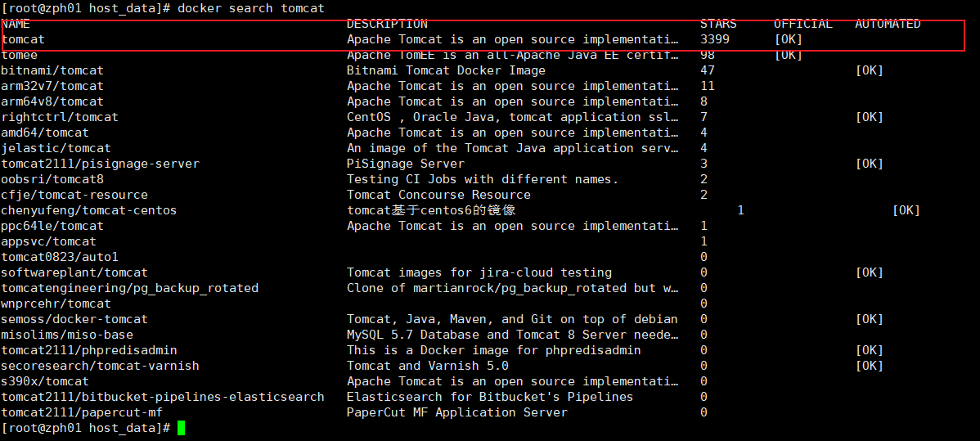Click the star count 11 for arm32v7/tomcat

pyautogui.click(x=708, y=86)
